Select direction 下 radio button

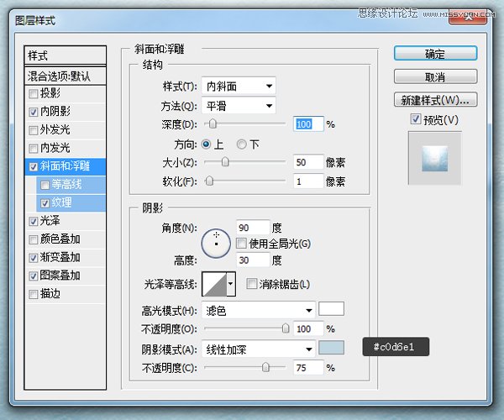tap(242, 144)
